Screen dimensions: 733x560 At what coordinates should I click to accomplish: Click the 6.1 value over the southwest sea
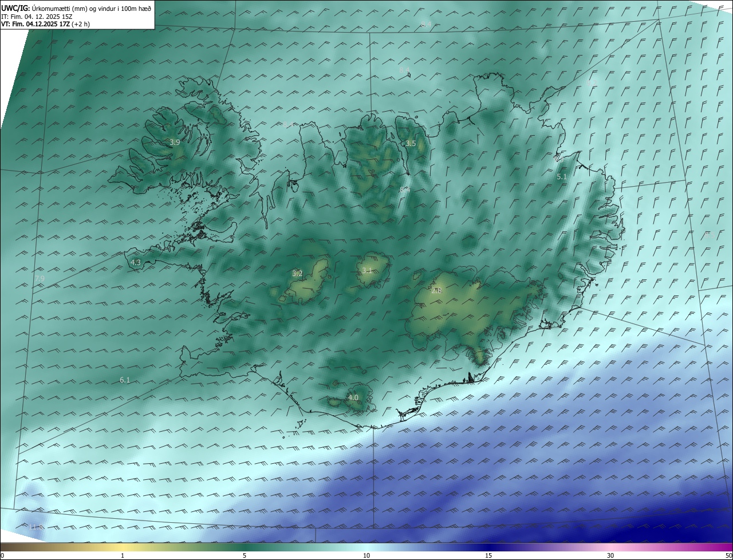(125, 380)
